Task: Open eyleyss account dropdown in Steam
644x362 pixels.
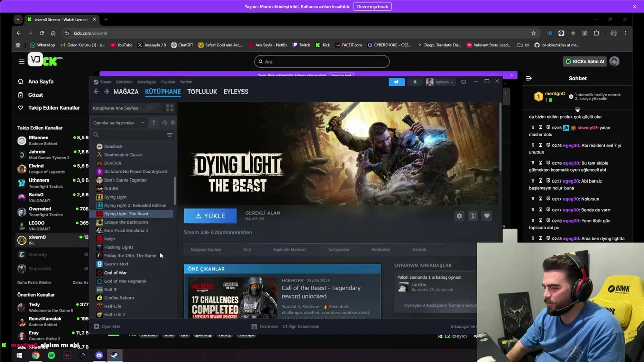Action: pyautogui.click(x=440, y=82)
